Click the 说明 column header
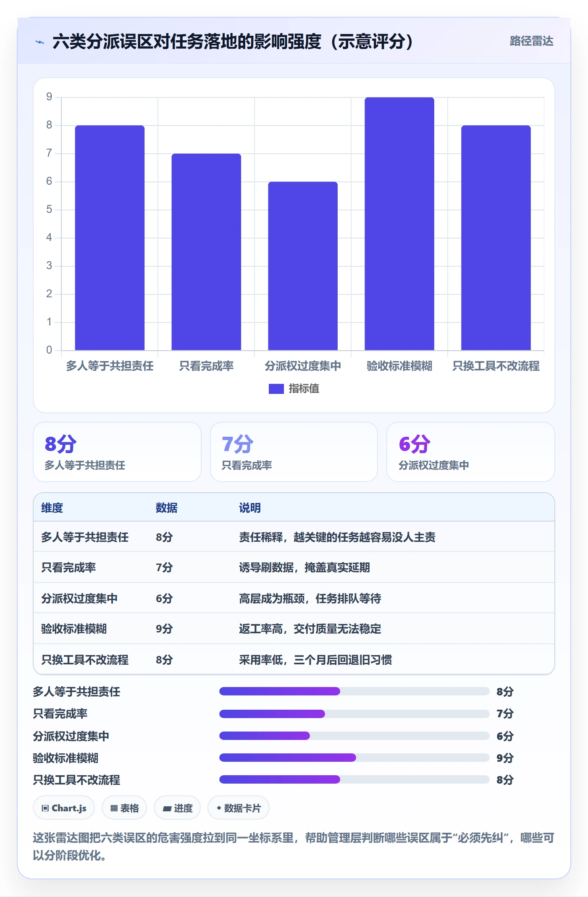Image resolution: width=588 pixels, height=897 pixels. pos(250,508)
